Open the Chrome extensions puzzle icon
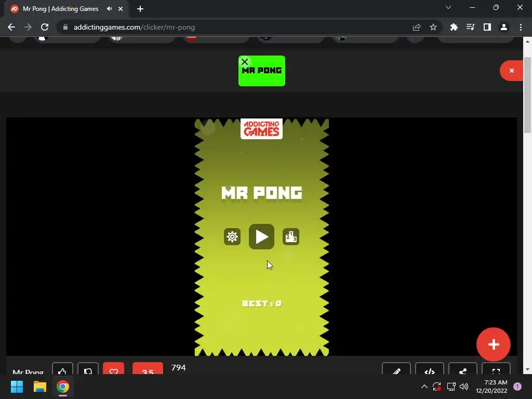Image resolution: width=532 pixels, height=399 pixels. (x=454, y=27)
